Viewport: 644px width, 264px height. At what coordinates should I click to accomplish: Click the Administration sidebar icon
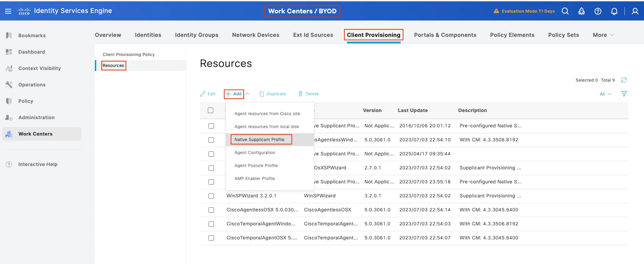(9, 117)
